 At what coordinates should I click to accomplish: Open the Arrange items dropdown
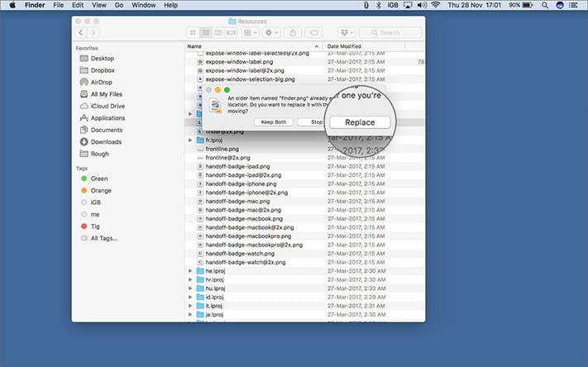(x=250, y=33)
